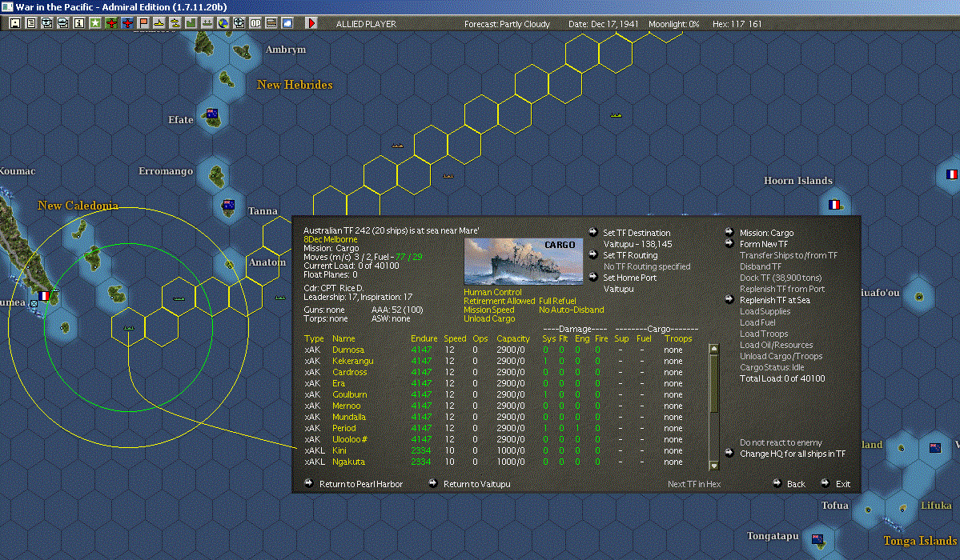Click ship list scrollbar up arrow
This screenshot has height=560, width=960.
tap(713, 349)
